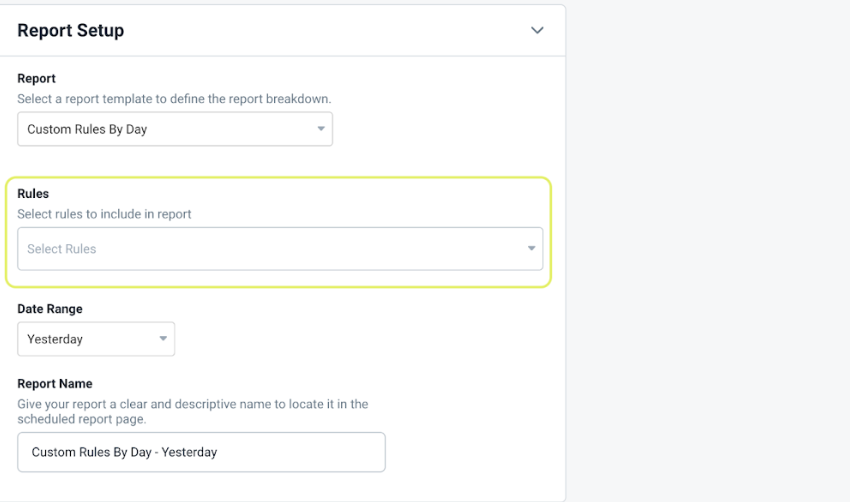Click the Report Name label
The height and width of the screenshot is (502, 850).
tap(55, 384)
